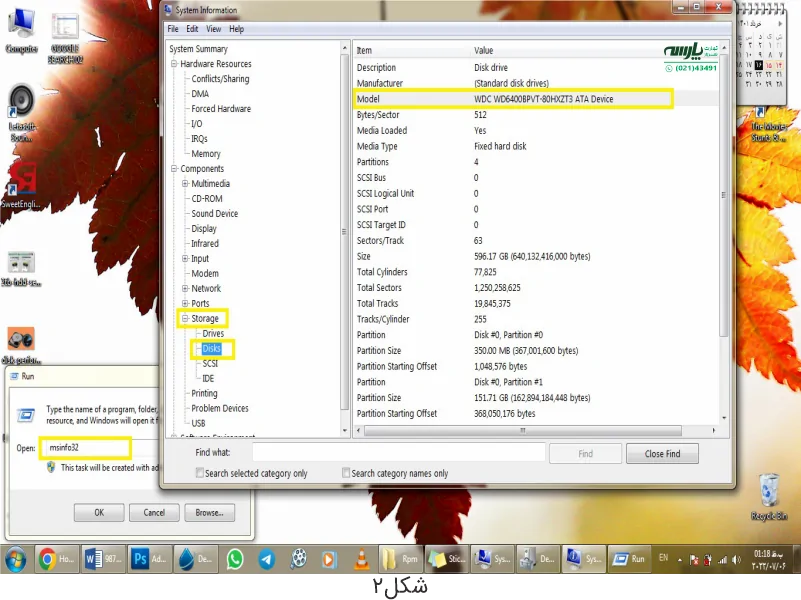The width and height of the screenshot is (801, 600).
Task: Click the Close Find button
Action: pos(662,453)
